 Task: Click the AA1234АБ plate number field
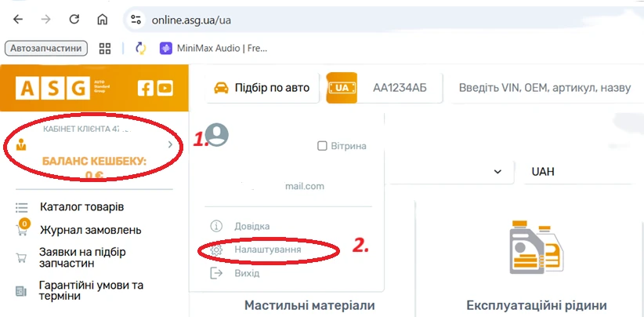point(400,88)
